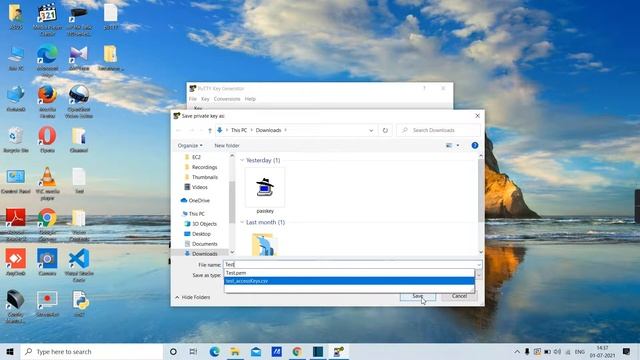Open the OpenShot Video Editor shortcut
Screen dimensions: 640x360
click(x=79, y=101)
